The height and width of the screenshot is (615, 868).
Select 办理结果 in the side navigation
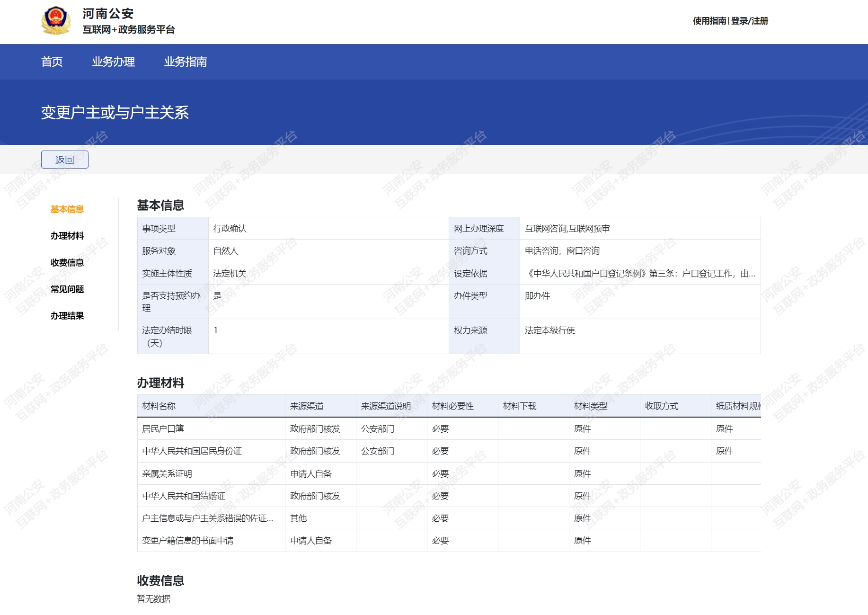(x=67, y=316)
